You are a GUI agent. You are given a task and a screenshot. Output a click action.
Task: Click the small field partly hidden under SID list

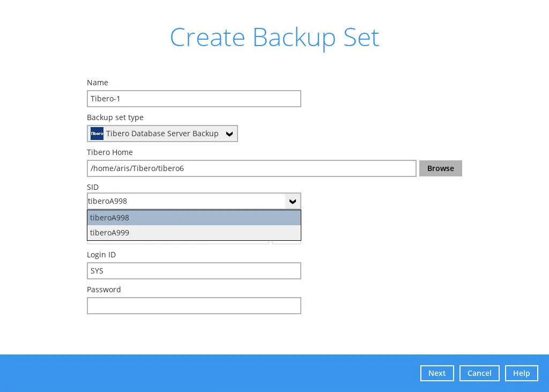pyautogui.click(x=286, y=242)
